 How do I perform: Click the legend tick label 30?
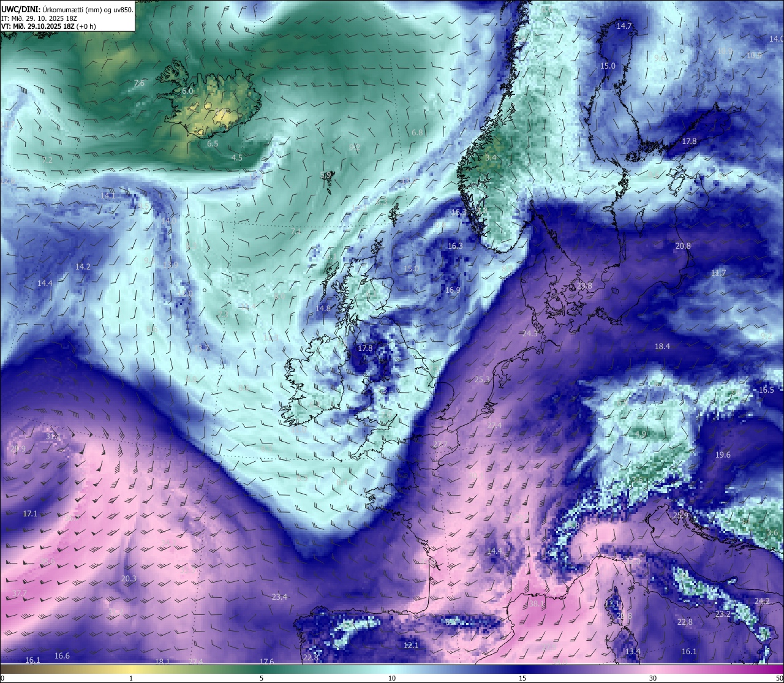pos(653,678)
